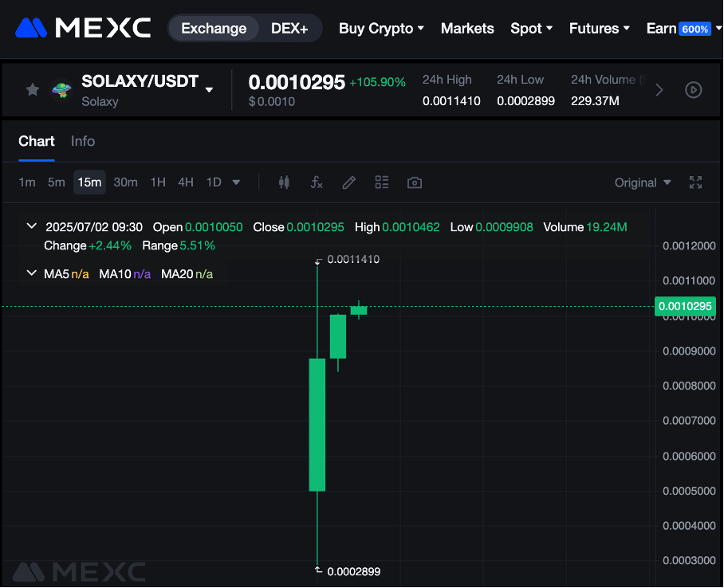Open the SOLAXY/USDT pair selector dropdown
The image size is (724, 588).
tap(209, 90)
